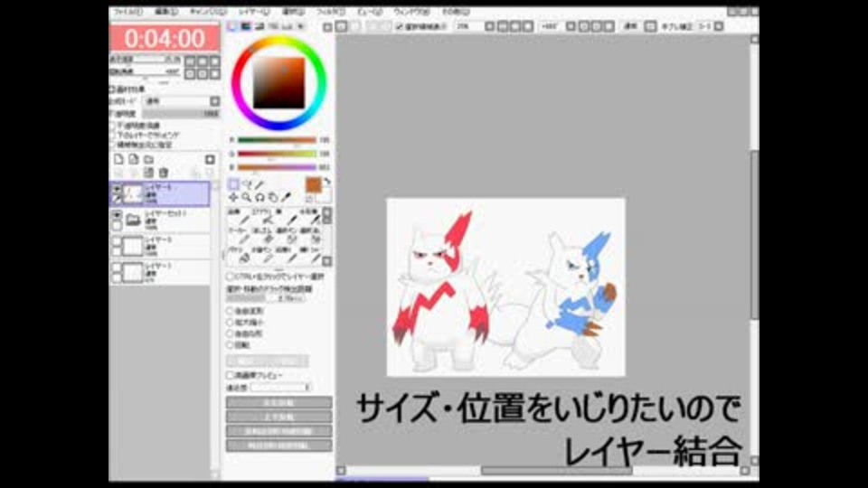Select the zoom magnifier tool
The image size is (868, 488).
pos(247,197)
